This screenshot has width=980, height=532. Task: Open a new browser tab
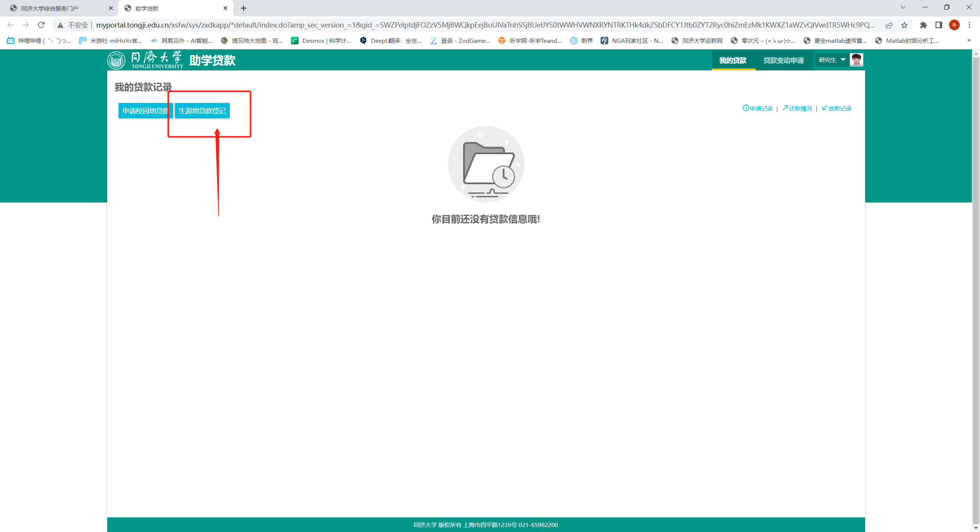[x=243, y=8]
